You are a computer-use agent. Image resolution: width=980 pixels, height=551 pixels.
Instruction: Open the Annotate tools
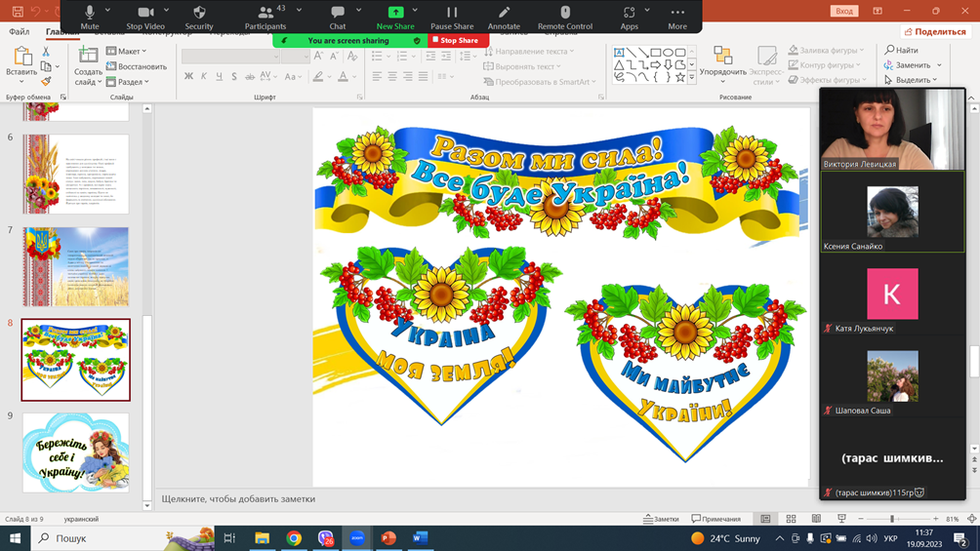click(x=504, y=17)
